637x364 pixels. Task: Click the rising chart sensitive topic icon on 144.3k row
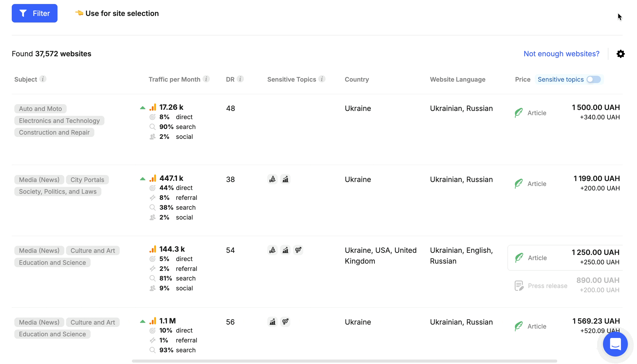point(285,250)
